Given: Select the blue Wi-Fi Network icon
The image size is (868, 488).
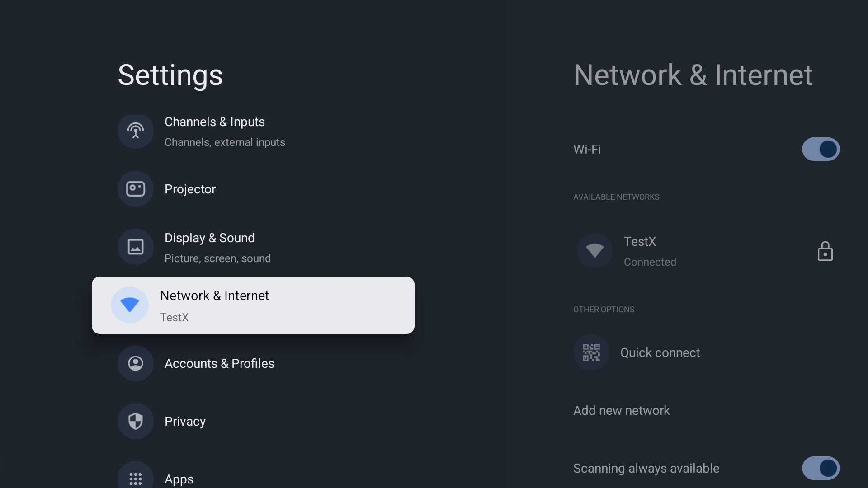Looking at the screenshot, I should (x=130, y=305).
